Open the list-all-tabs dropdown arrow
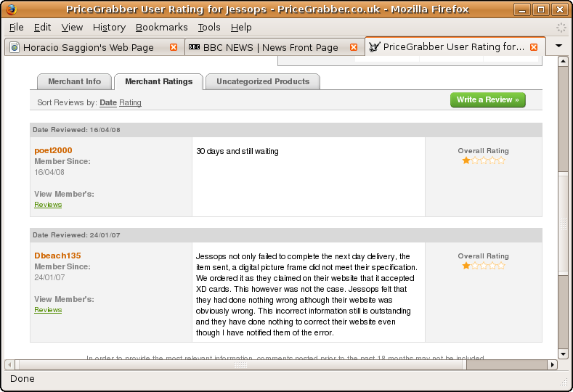 click(558, 46)
